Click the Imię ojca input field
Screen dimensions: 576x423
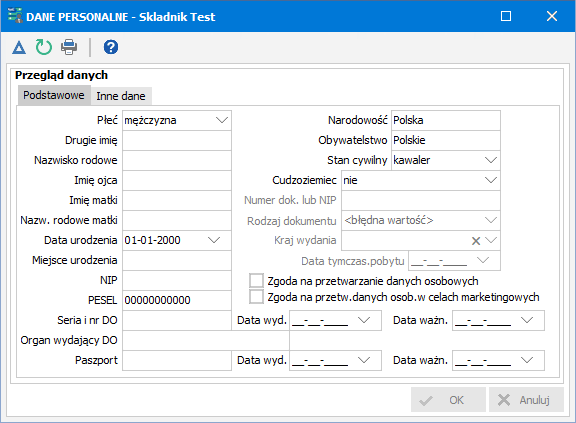(x=177, y=180)
